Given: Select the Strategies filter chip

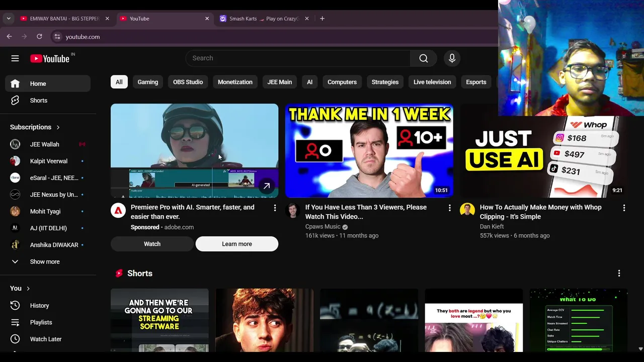Looking at the screenshot, I should pyautogui.click(x=385, y=82).
